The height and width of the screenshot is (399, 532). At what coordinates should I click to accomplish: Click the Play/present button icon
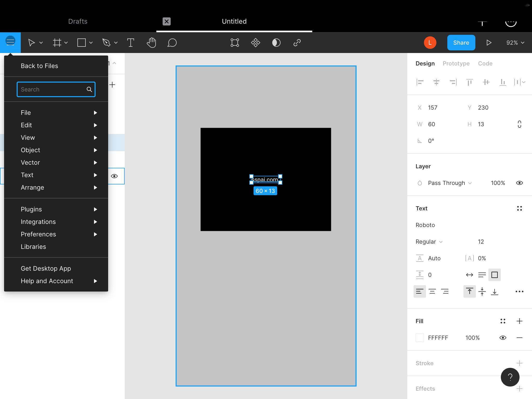coord(489,42)
